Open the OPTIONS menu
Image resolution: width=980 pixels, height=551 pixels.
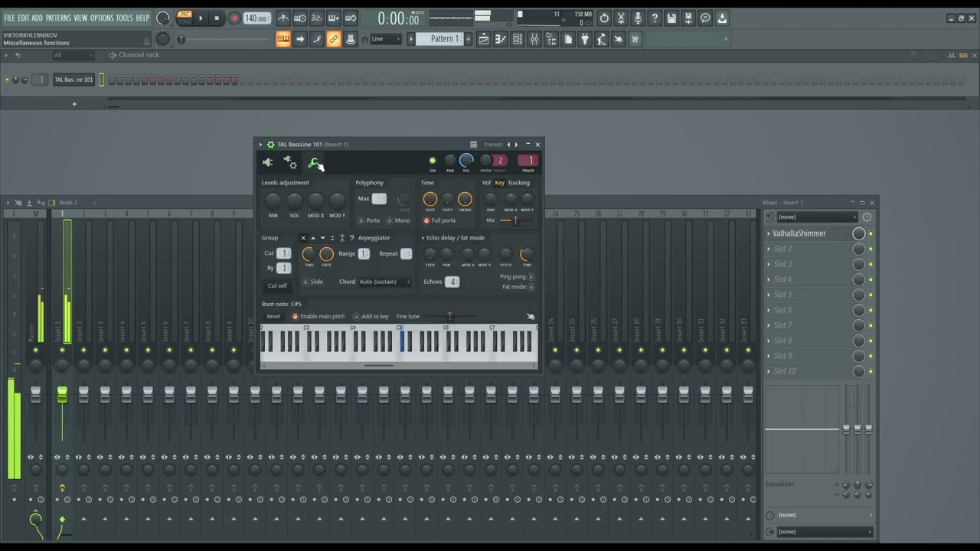tap(101, 18)
